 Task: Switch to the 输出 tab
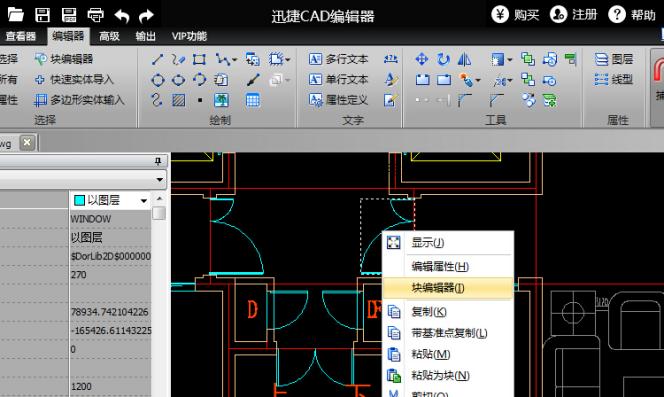pyautogui.click(x=145, y=36)
